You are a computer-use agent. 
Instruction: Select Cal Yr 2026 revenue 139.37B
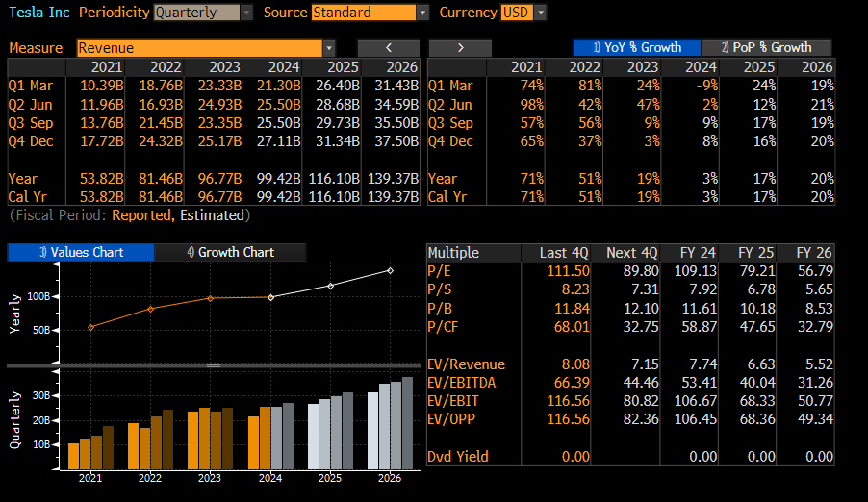pos(391,197)
